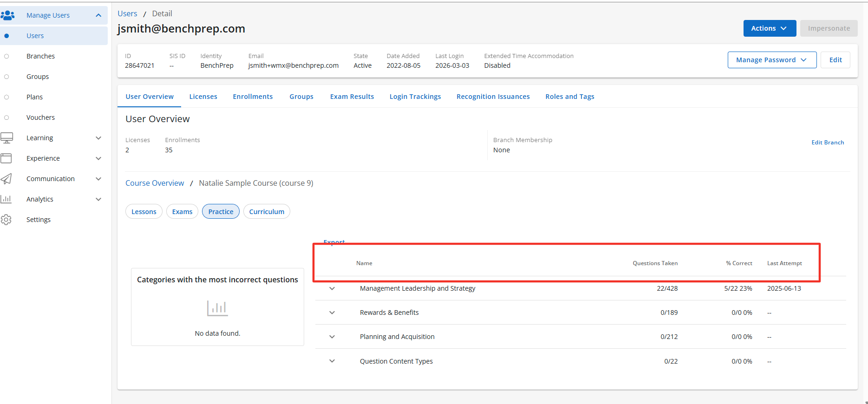Collapse the Manage Users section chevron
Viewport: 868px width, 404px height.
pos(98,15)
